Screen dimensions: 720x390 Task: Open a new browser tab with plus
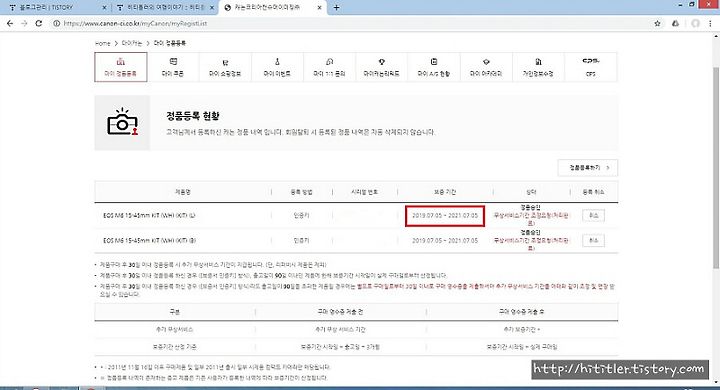[337, 7]
